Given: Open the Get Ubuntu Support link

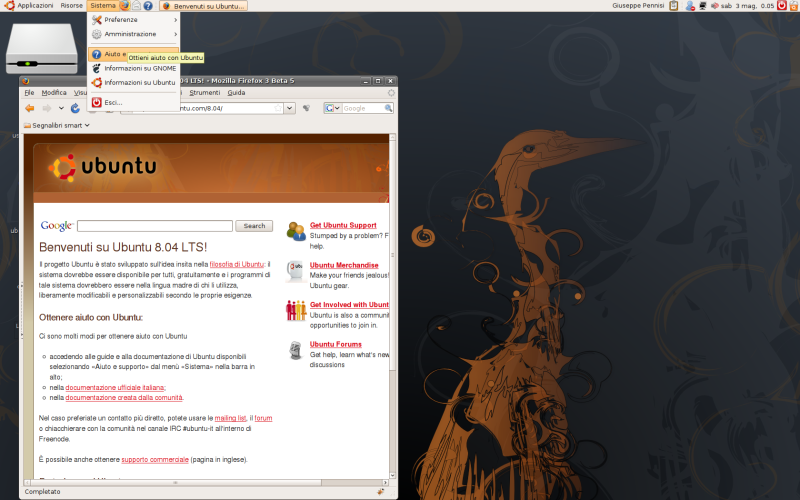Looking at the screenshot, I should (343, 225).
